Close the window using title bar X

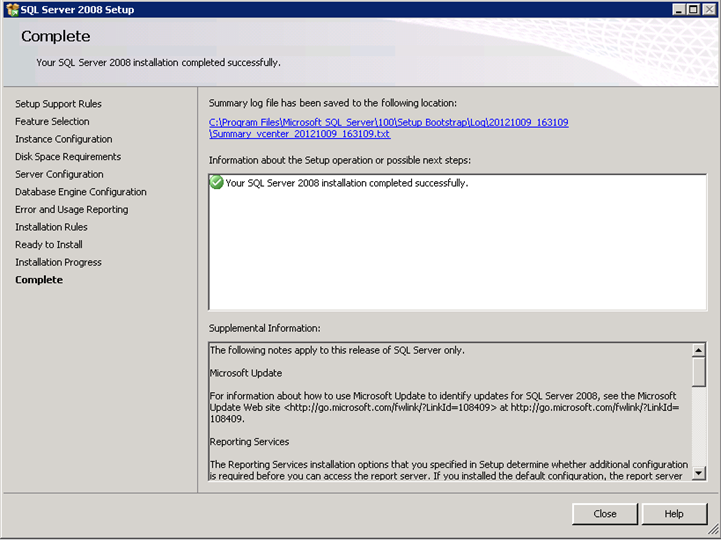[x=709, y=9]
